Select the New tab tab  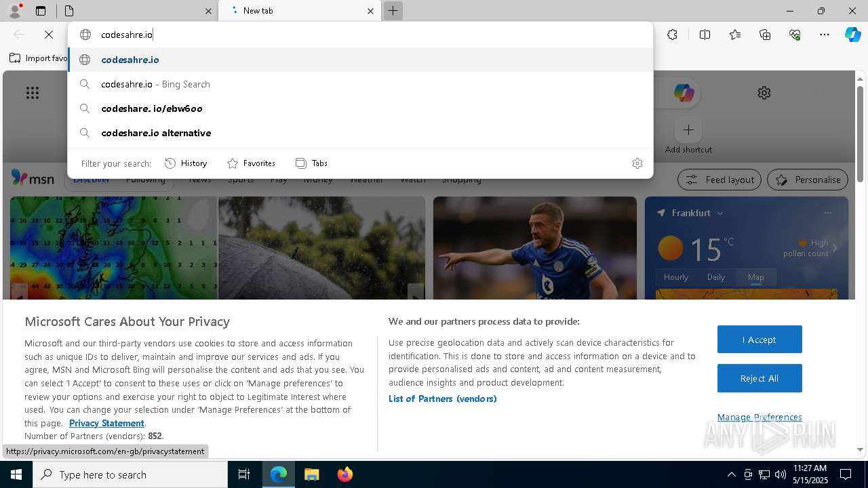(x=300, y=11)
